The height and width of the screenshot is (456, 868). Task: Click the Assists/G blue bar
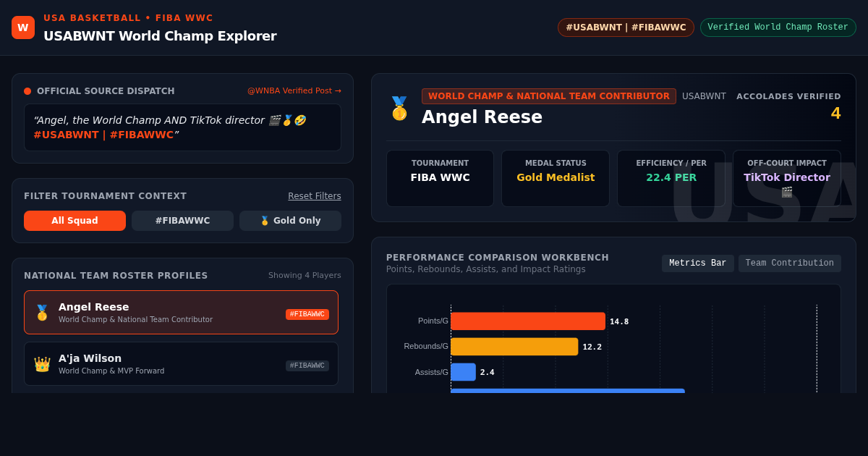(x=463, y=372)
